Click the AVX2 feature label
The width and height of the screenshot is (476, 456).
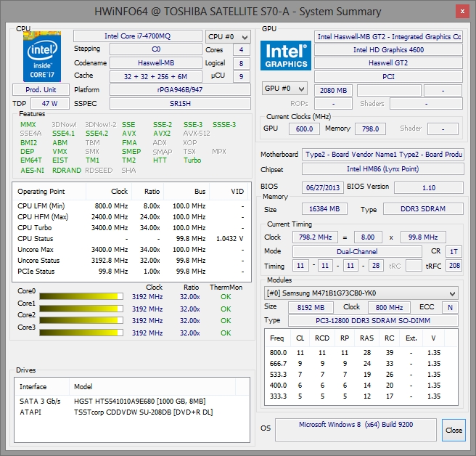(x=162, y=134)
